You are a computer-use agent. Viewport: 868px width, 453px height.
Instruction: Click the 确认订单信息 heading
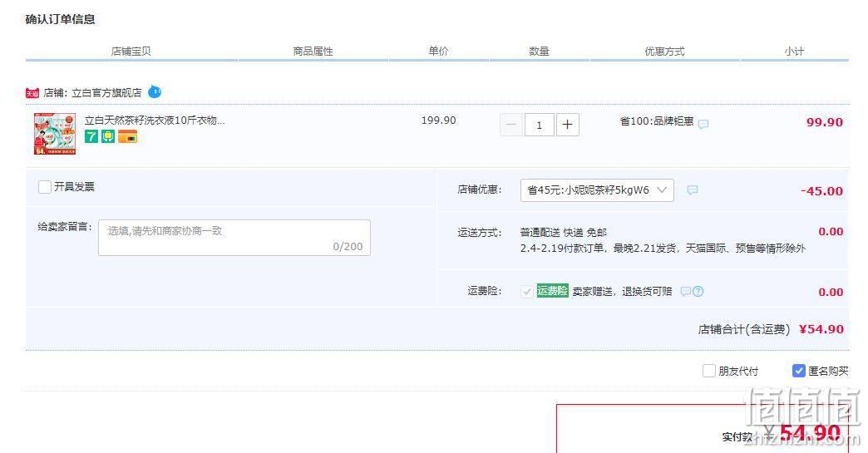click(61, 19)
